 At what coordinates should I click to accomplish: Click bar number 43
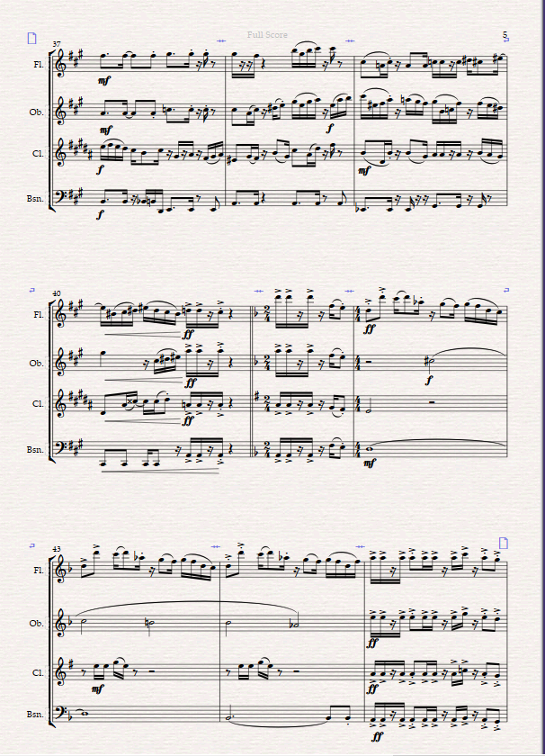click(57, 549)
